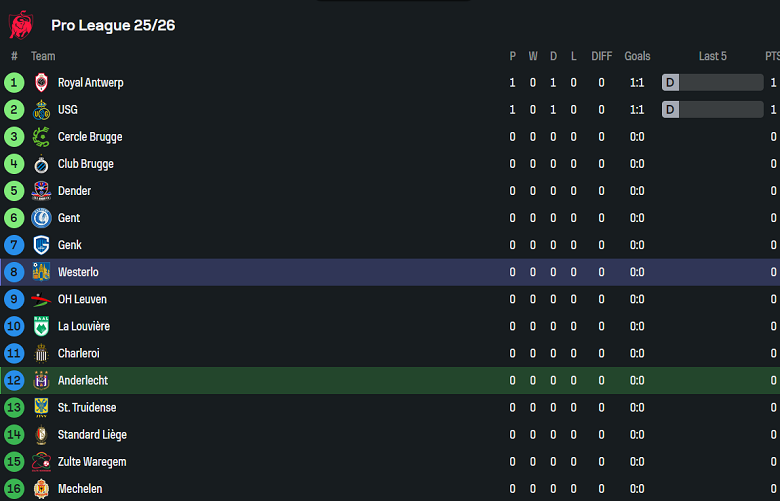This screenshot has height=501, width=780.
Task: Click the Gent club crest
Action: point(41,218)
